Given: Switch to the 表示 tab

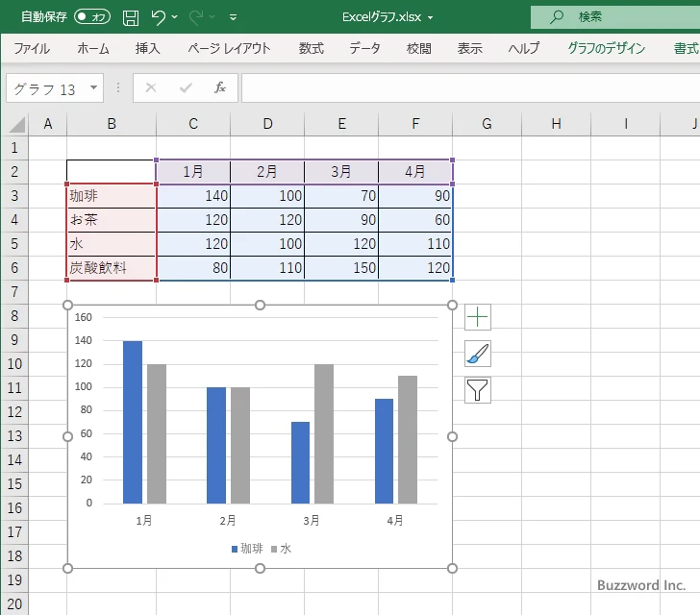Looking at the screenshot, I should [x=469, y=48].
